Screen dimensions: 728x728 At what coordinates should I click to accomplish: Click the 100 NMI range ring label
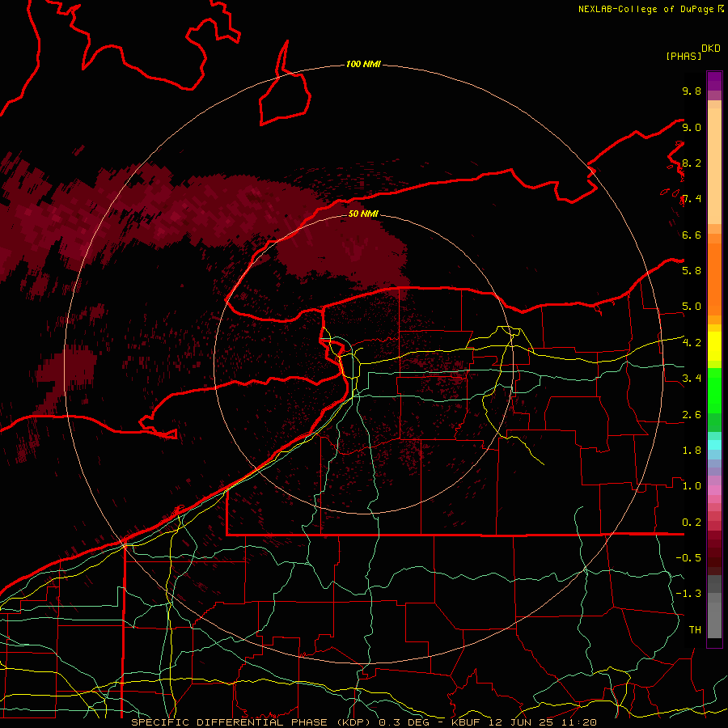(x=363, y=64)
